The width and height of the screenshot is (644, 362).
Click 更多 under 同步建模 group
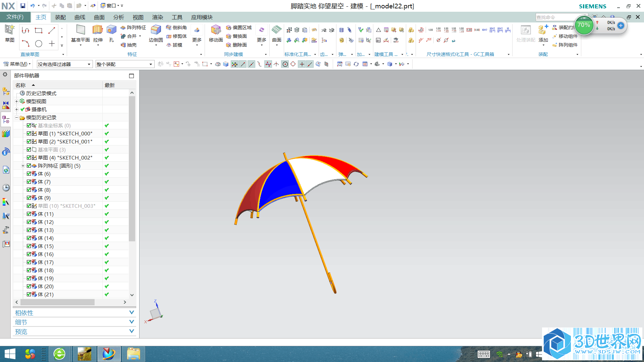point(261,35)
